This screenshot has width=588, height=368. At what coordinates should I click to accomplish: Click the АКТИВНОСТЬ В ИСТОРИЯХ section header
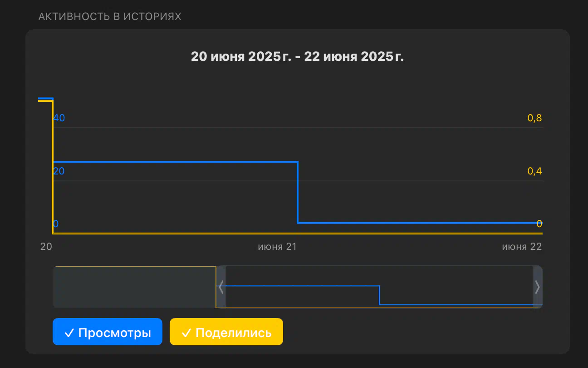110,17
